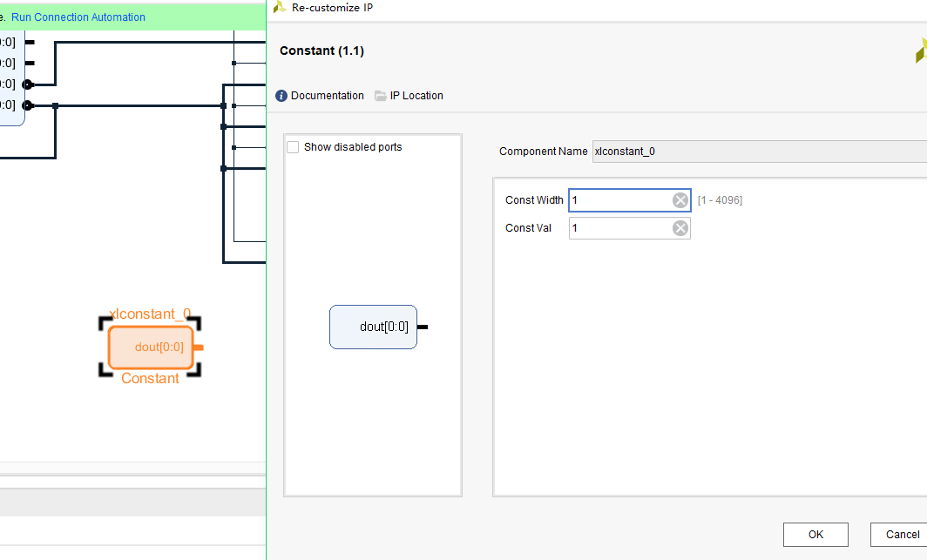Open the Documentation info icon
The image size is (927, 560).
[x=281, y=96]
